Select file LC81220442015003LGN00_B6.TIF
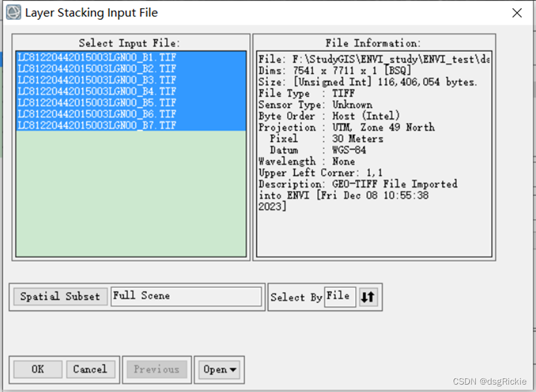The width and height of the screenshot is (536, 392). coord(131,113)
